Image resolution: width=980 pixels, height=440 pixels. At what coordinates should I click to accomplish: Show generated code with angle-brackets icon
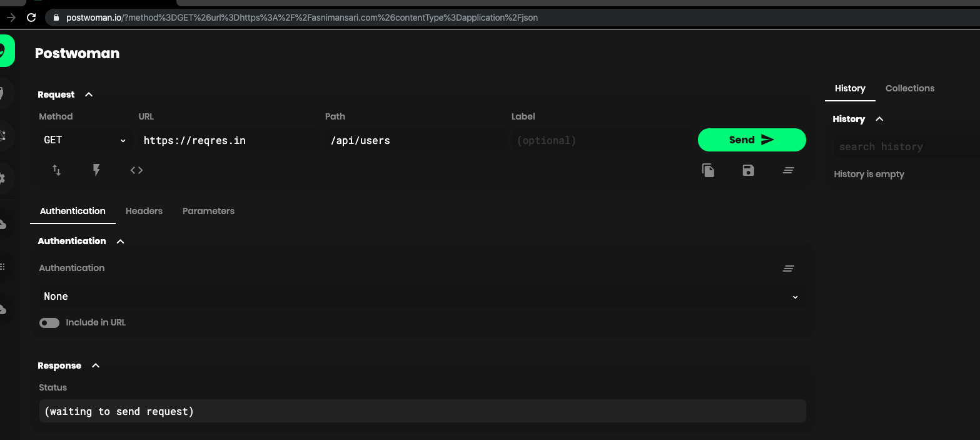[x=136, y=170]
